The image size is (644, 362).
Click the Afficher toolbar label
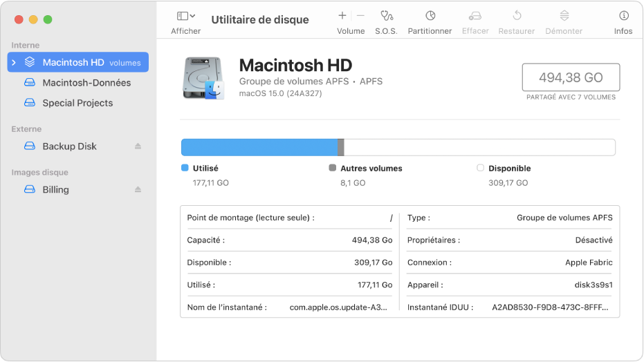pos(185,31)
